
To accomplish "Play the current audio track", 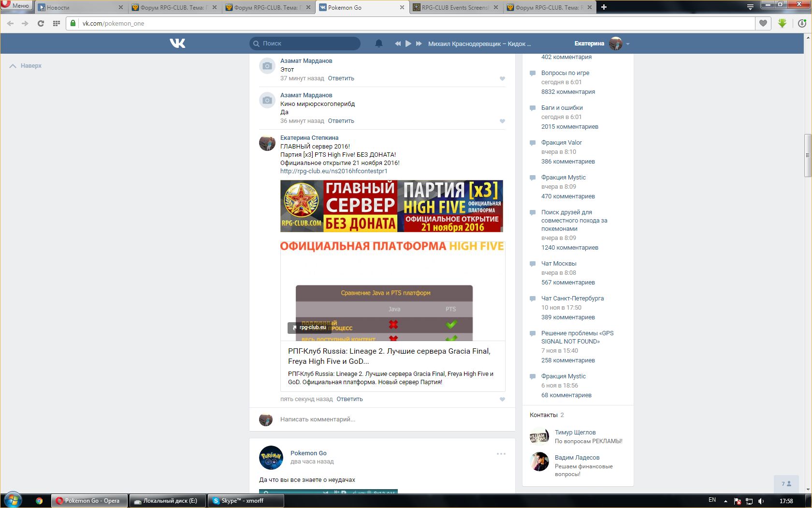I will [408, 44].
